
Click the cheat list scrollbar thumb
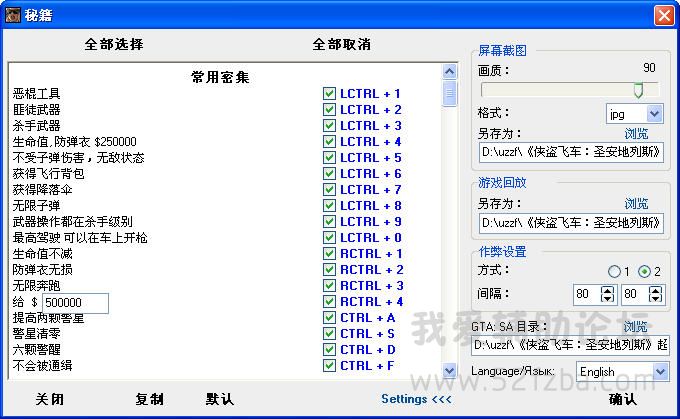450,93
